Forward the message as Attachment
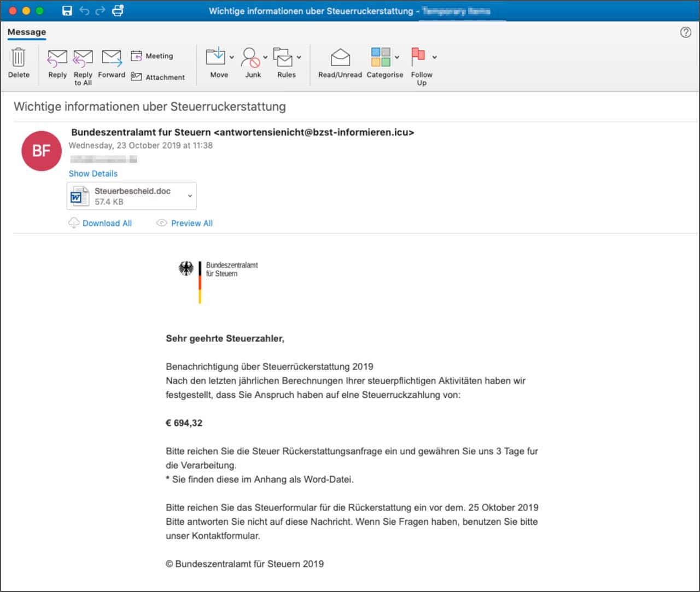700x592 pixels. [x=158, y=77]
